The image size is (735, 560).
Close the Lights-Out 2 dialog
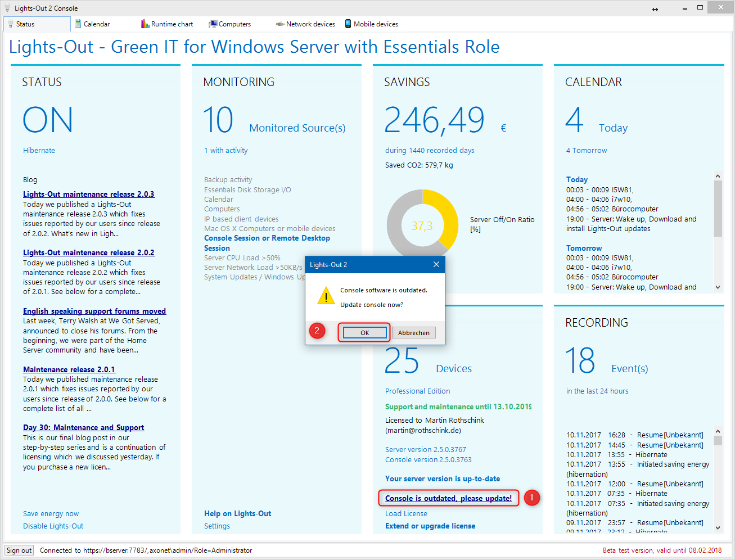[436, 264]
